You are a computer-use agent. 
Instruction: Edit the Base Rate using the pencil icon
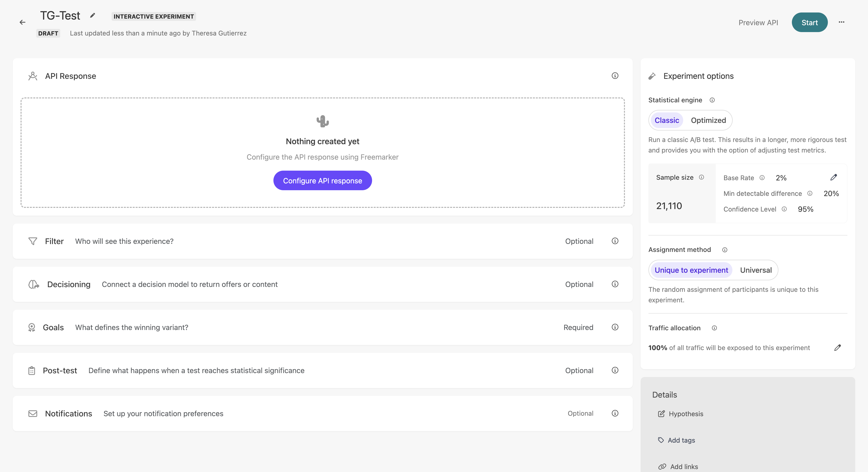click(x=834, y=177)
